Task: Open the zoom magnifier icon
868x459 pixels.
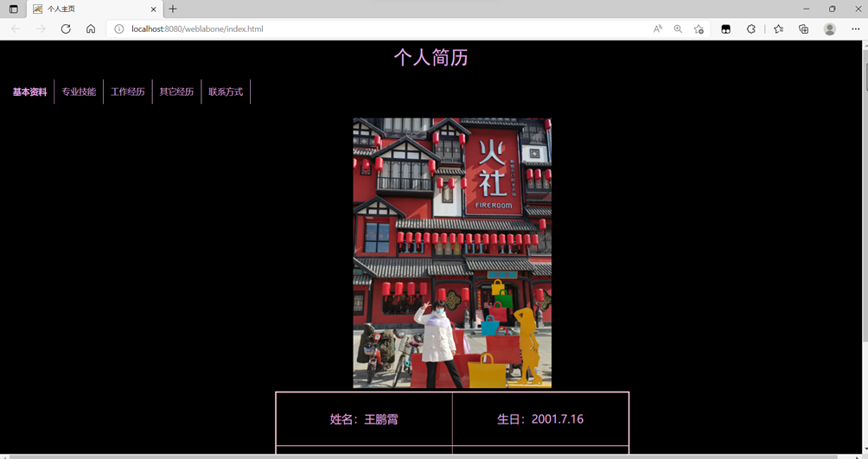Action: pos(678,29)
